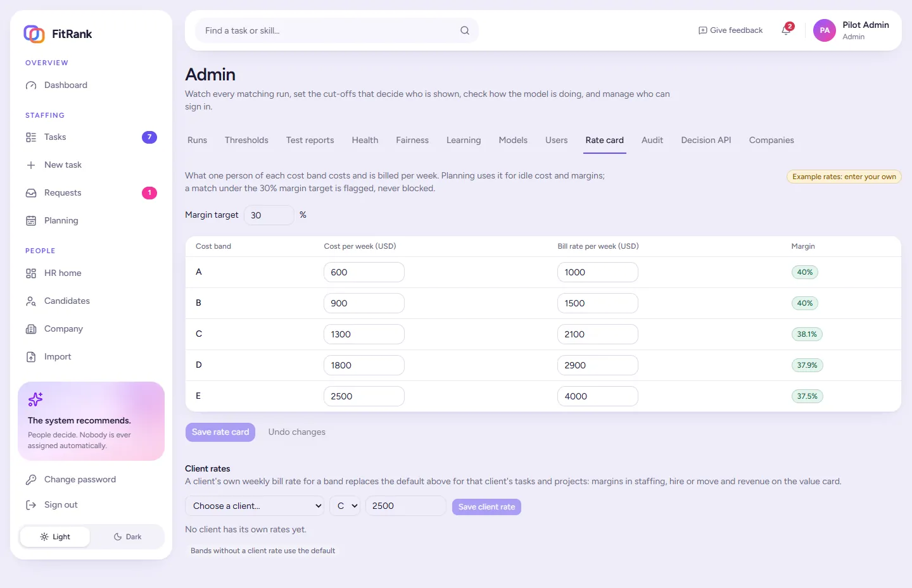Click the Candidates person-search icon

point(31,301)
